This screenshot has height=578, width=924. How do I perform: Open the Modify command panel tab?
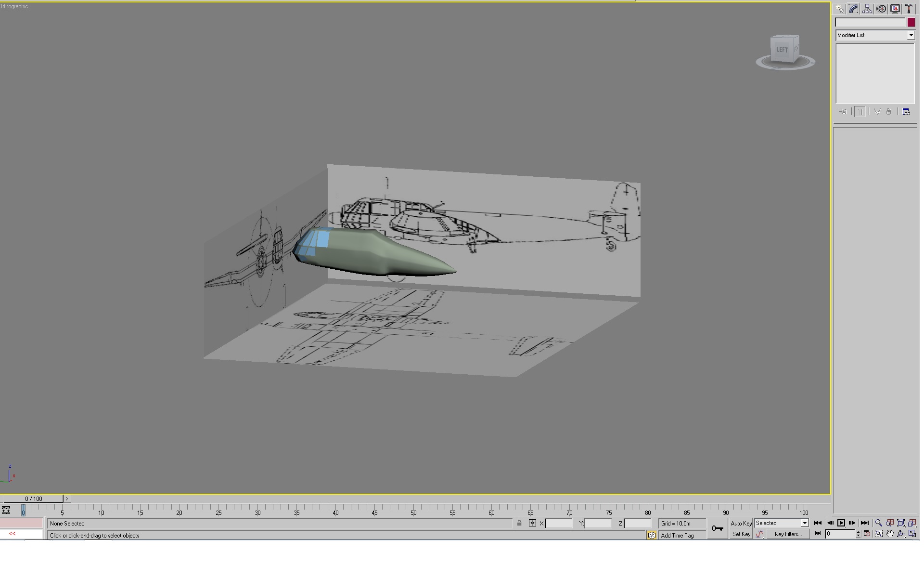click(x=853, y=9)
